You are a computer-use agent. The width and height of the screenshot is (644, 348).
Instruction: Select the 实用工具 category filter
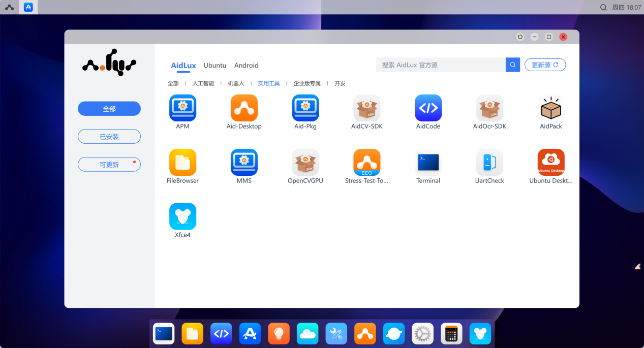(269, 83)
